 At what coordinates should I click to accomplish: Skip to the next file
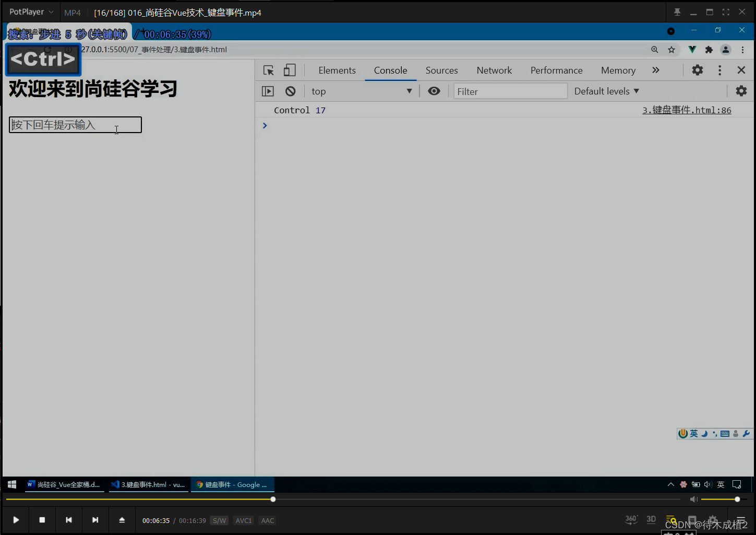coord(95,520)
